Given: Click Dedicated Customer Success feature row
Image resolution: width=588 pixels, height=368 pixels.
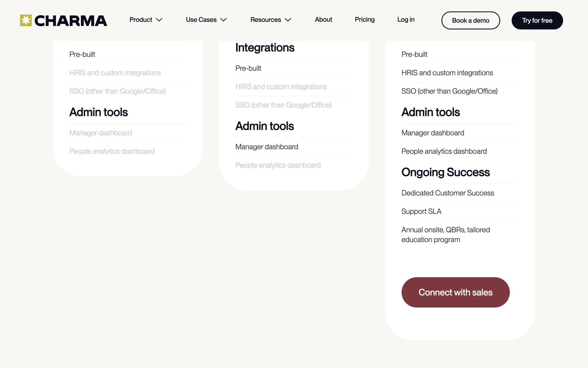Looking at the screenshot, I should [447, 193].
